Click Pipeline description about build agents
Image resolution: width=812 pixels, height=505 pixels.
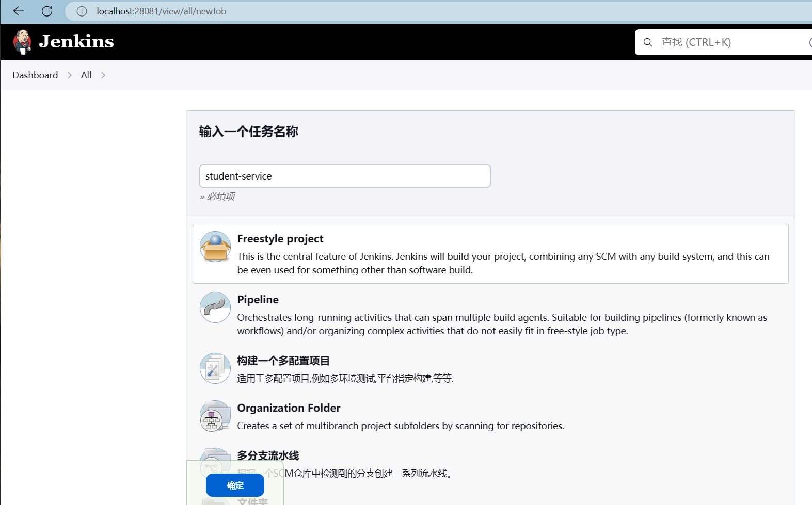[x=502, y=324]
